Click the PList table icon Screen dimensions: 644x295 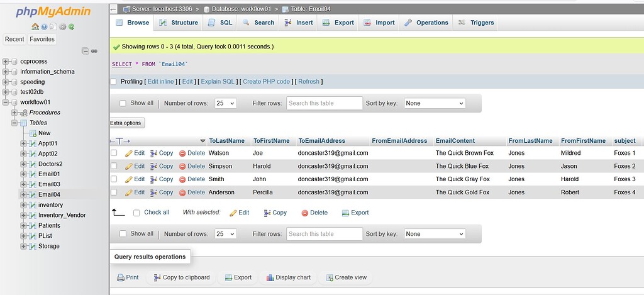(x=33, y=236)
